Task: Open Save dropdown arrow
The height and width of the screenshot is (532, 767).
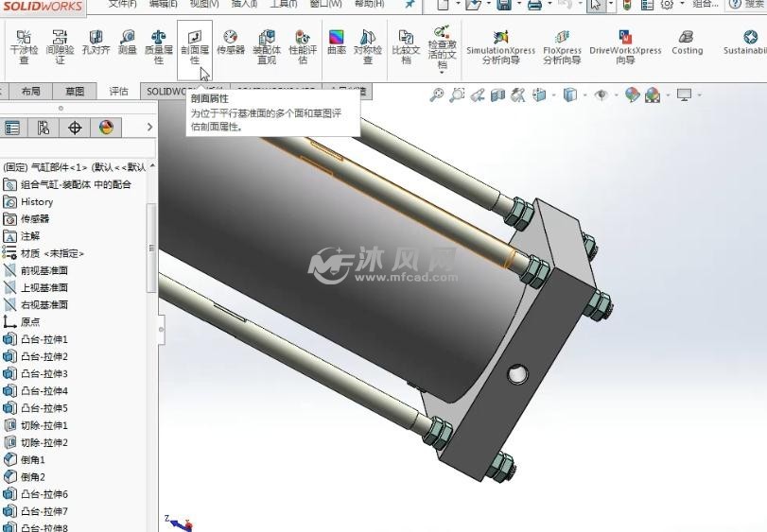Action: [x=518, y=4]
